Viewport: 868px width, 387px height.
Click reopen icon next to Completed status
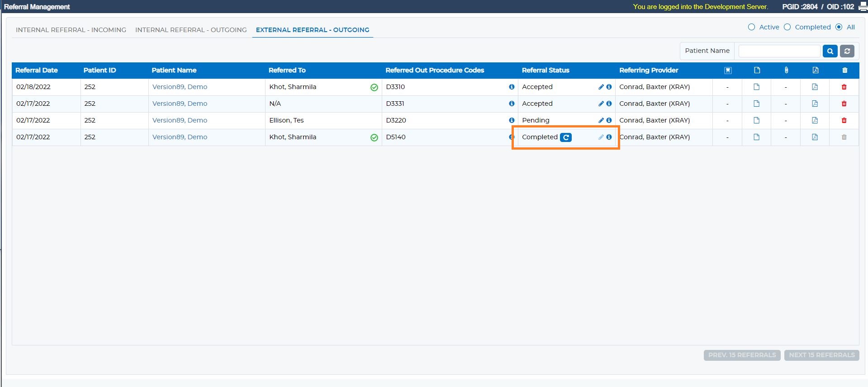click(566, 137)
